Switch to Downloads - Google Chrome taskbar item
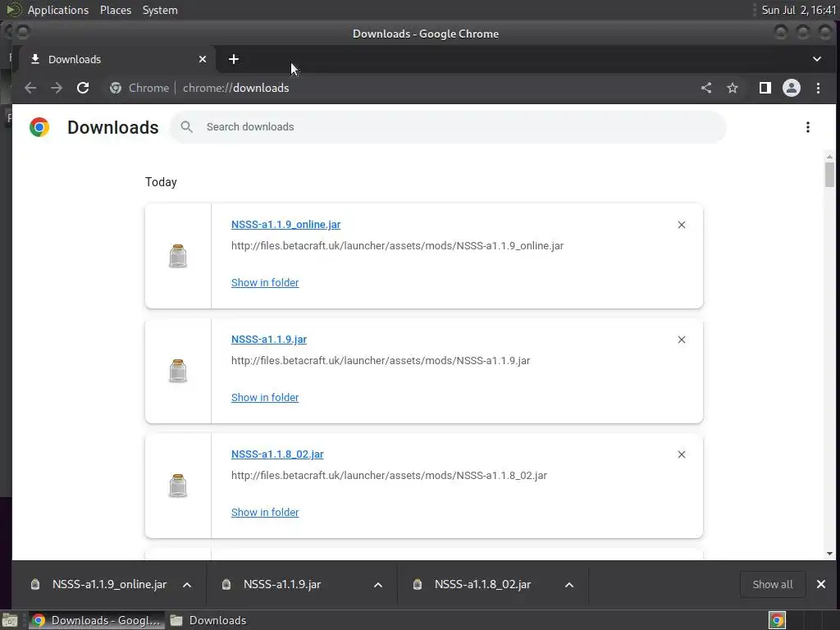Screen dimensions: 840x630 click(97, 620)
